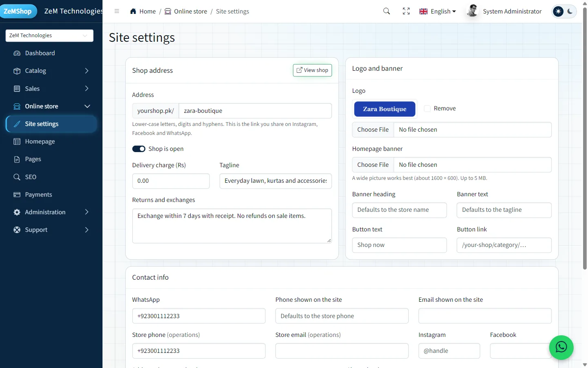Click the Home house icon in breadcrumb
The height and width of the screenshot is (368, 588).
click(x=133, y=11)
